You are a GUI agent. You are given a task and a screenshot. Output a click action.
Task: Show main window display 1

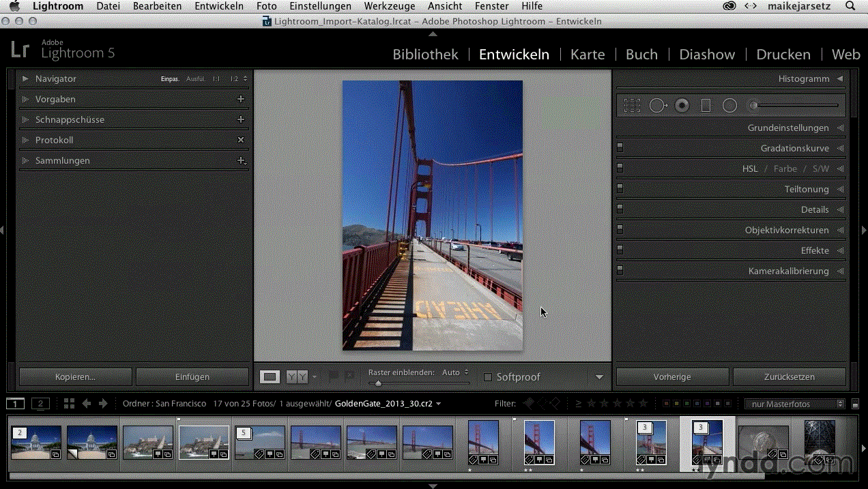[x=16, y=404]
